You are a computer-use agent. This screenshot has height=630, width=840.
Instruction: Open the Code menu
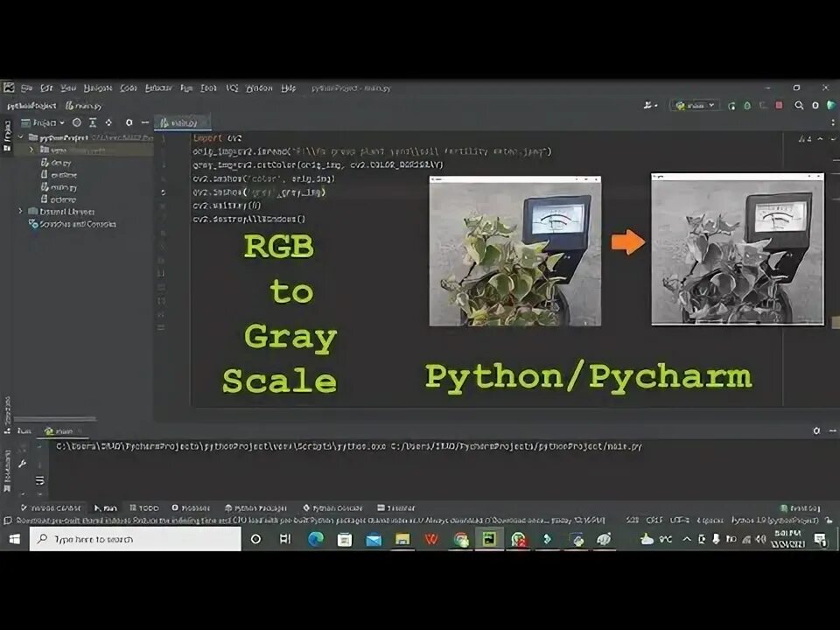128,87
